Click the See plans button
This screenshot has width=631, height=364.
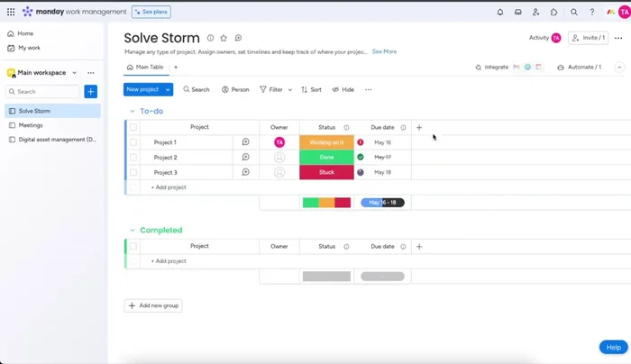point(151,12)
